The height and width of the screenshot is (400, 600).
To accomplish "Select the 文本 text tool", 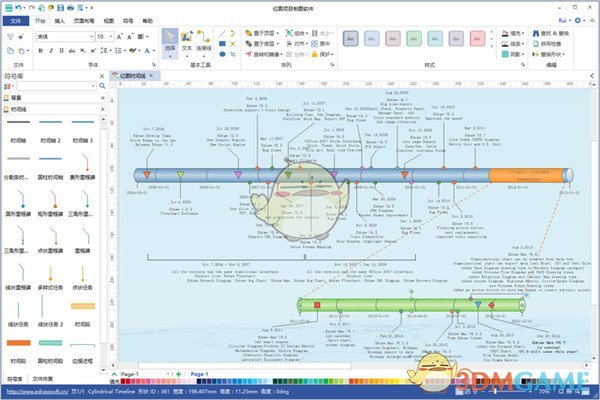I will coord(187,43).
